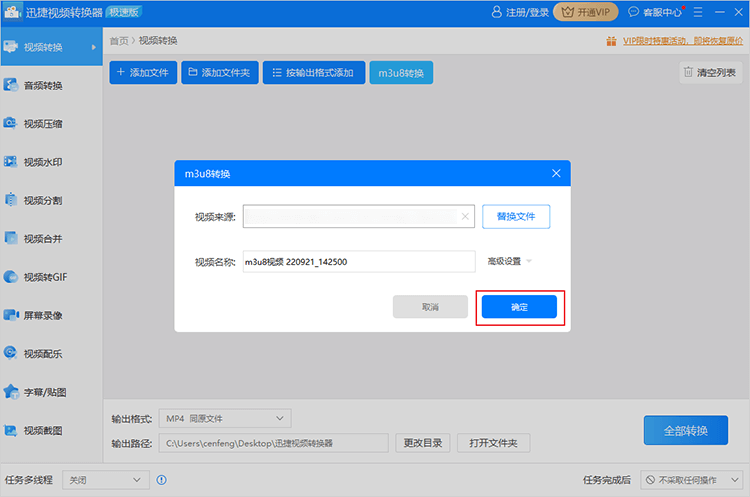Image resolution: width=750 pixels, height=497 pixels.
Task: Open the 任务完成后 action dropdown
Action: click(x=690, y=480)
